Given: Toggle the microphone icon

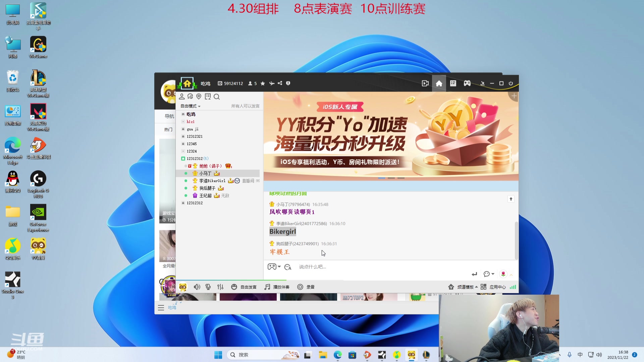Looking at the screenshot, I should [x=208, y=287].
